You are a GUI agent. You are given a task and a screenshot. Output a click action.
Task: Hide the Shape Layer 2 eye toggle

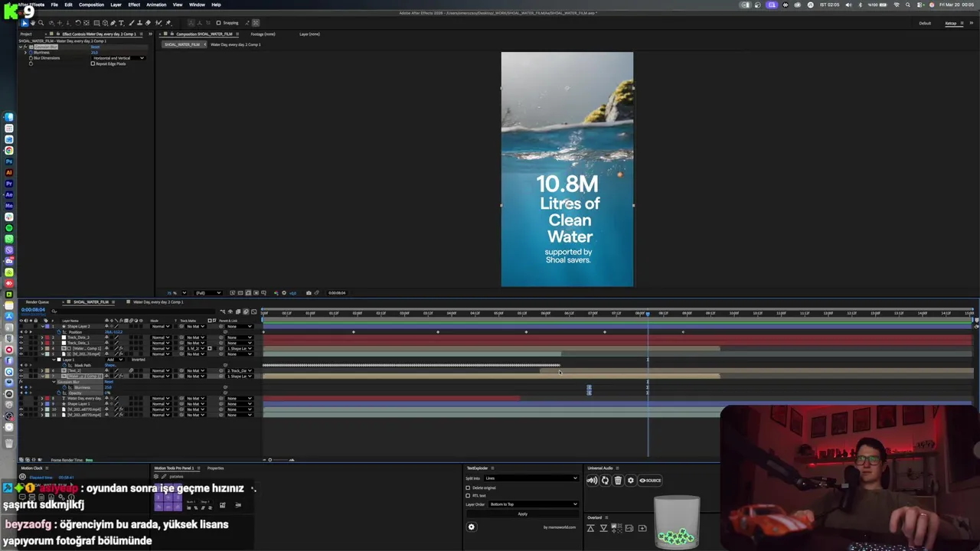click(21, 326)
